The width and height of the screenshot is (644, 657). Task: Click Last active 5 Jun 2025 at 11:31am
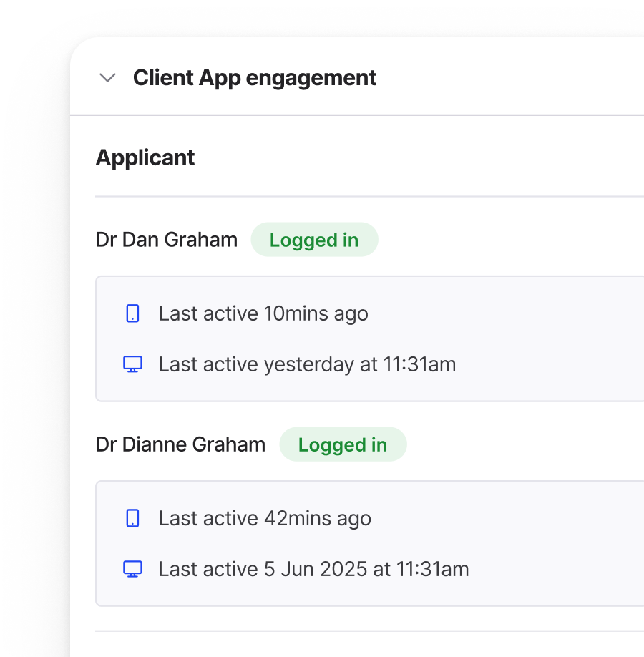314,569
